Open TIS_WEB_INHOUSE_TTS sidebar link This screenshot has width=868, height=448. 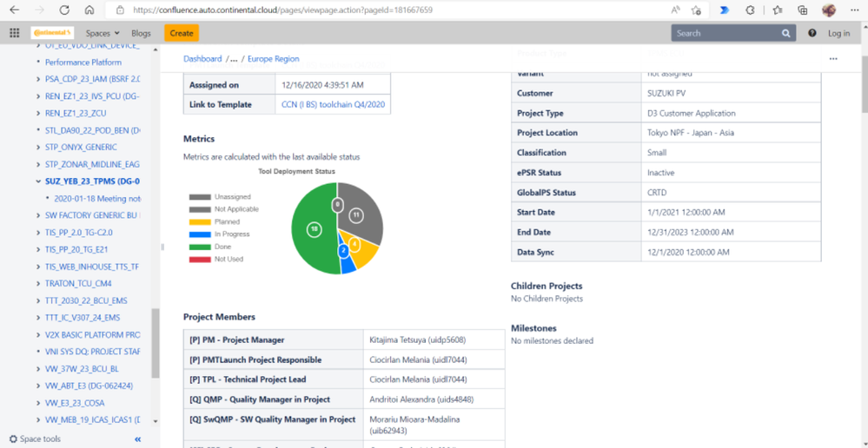tap(92, 267)
